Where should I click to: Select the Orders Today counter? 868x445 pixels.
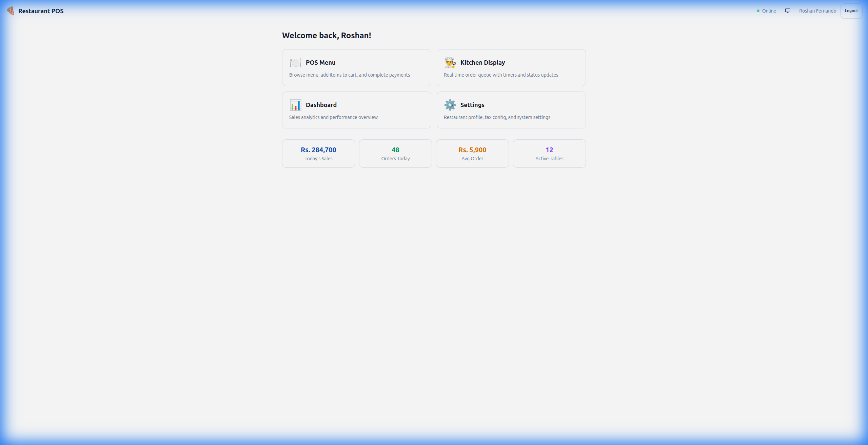coord(395,153)
